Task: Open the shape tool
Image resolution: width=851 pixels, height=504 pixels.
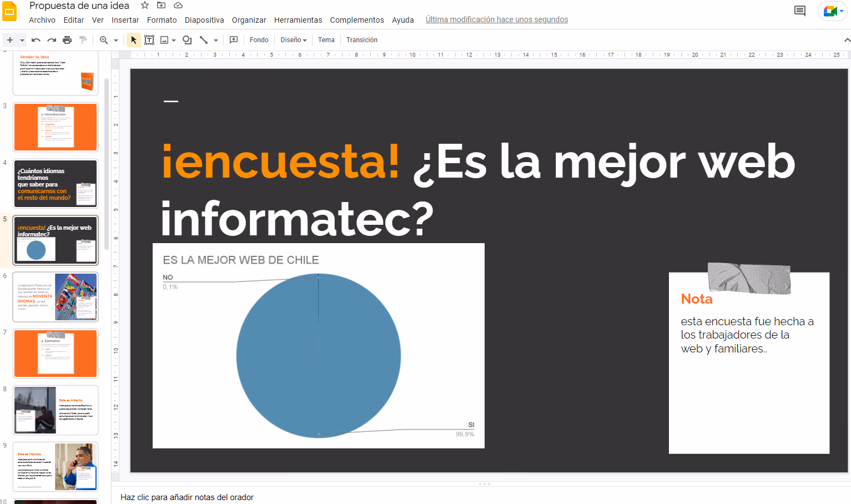Action: [x=187, y=40]
